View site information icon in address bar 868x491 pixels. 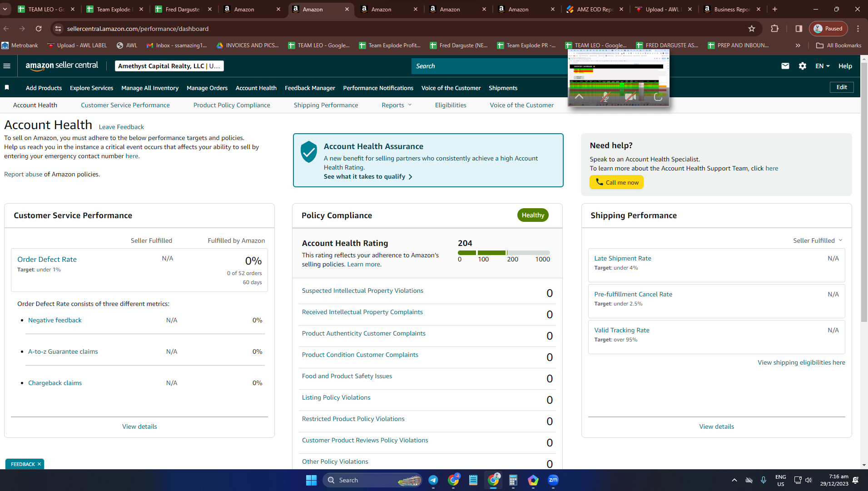[x=58, y=29]
